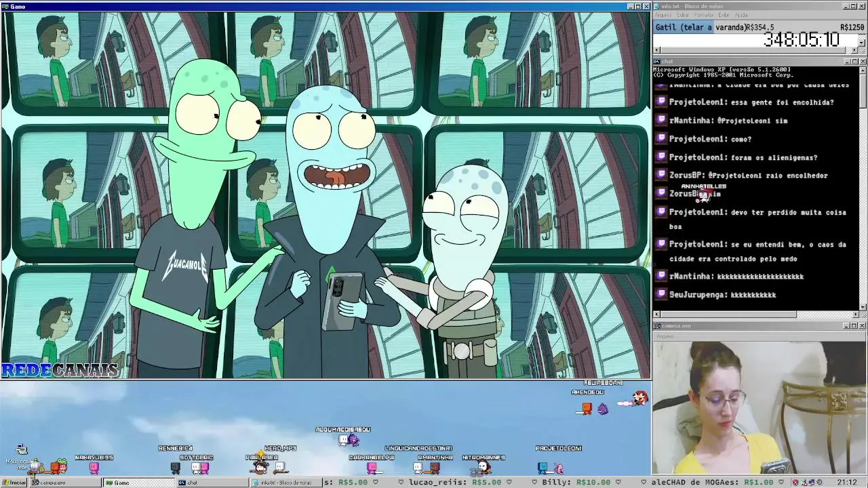Click the first red tray icon beside the clock
Screen dimensions: 868x488
point(796,483)
